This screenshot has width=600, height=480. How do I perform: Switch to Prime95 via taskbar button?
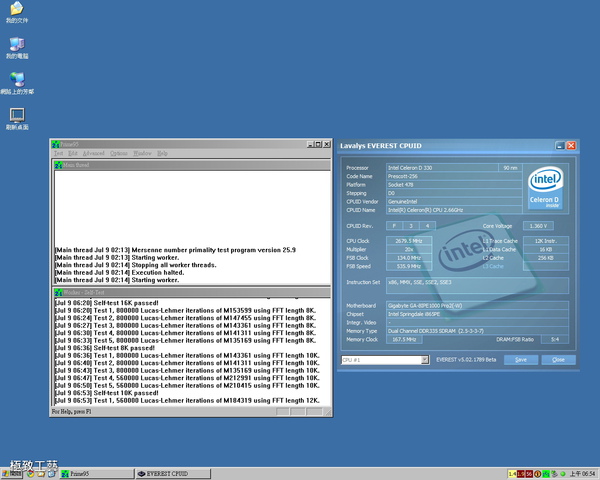pyautogui.click(x=97, y=474)
